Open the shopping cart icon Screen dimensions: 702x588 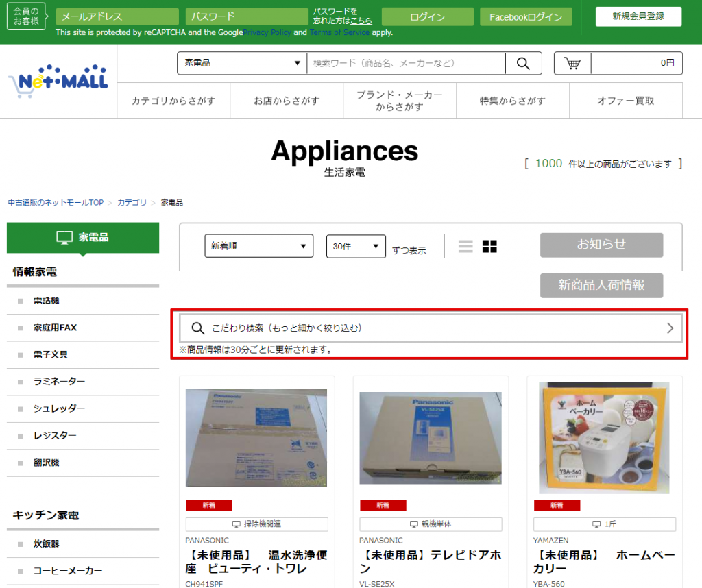point(572,63)
